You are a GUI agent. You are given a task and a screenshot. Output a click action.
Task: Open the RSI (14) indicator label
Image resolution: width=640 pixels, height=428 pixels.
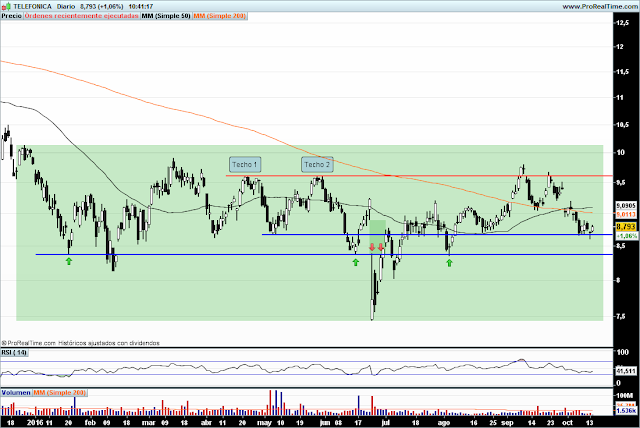pos(14,353)
